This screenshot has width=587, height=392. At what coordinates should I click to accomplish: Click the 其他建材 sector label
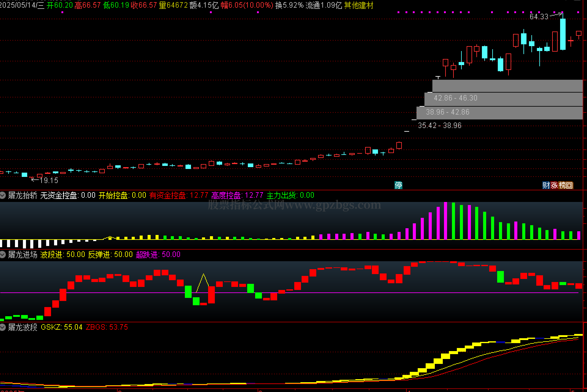[358, 5]
